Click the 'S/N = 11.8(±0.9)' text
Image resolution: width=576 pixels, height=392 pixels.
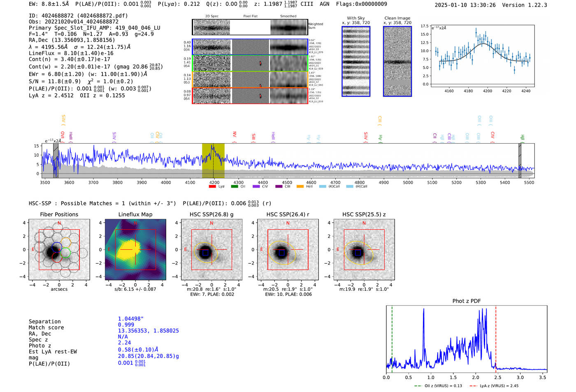coord(55,81)
